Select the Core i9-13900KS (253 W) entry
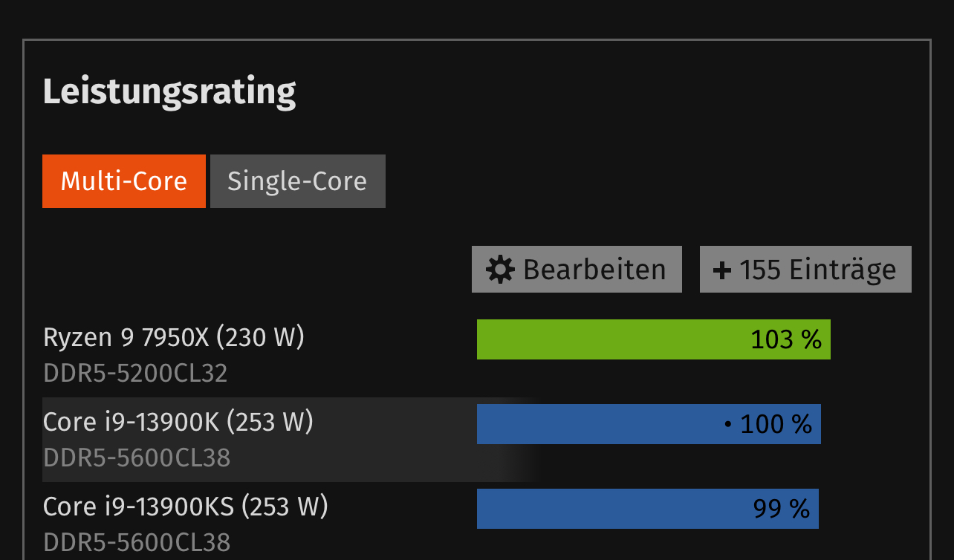The height and width of the screenshot is (560, 954). pyautogui.click(x=186, y=507)
